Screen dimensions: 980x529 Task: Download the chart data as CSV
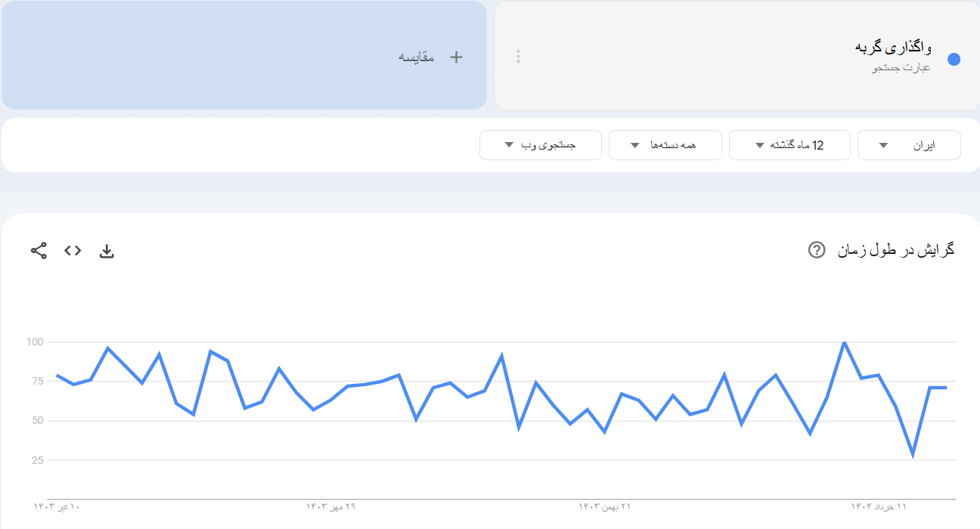(x=107, y=252)
